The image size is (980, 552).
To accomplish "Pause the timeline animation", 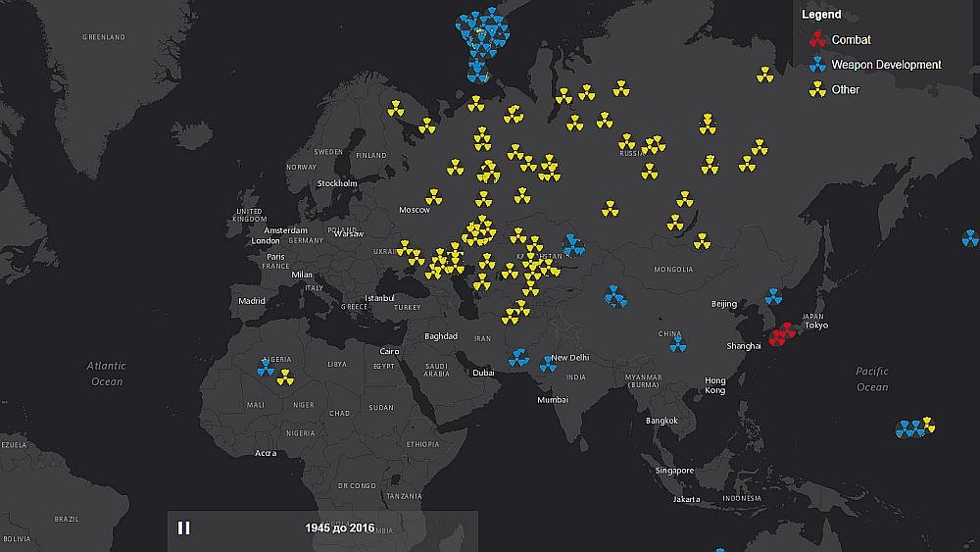I will [183, 527].
